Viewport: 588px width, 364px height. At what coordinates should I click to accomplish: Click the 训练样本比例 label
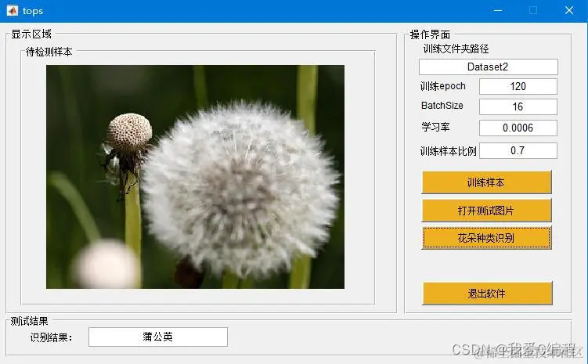click(x=448, y=151)
